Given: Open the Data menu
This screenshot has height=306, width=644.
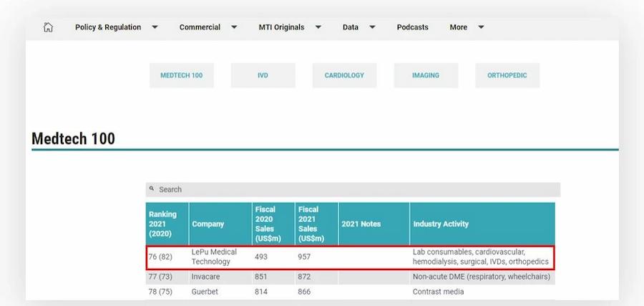Looking at the screenshot, I should pyautogui.click(x=351, y=27).
